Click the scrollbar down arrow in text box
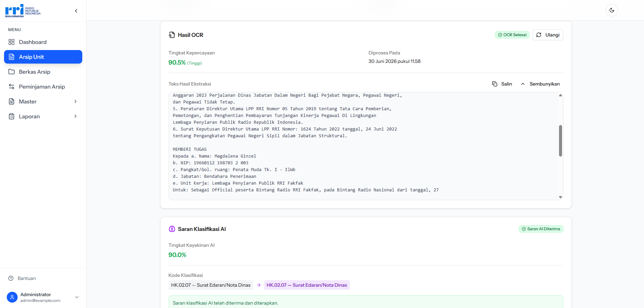 click(560, 197)
